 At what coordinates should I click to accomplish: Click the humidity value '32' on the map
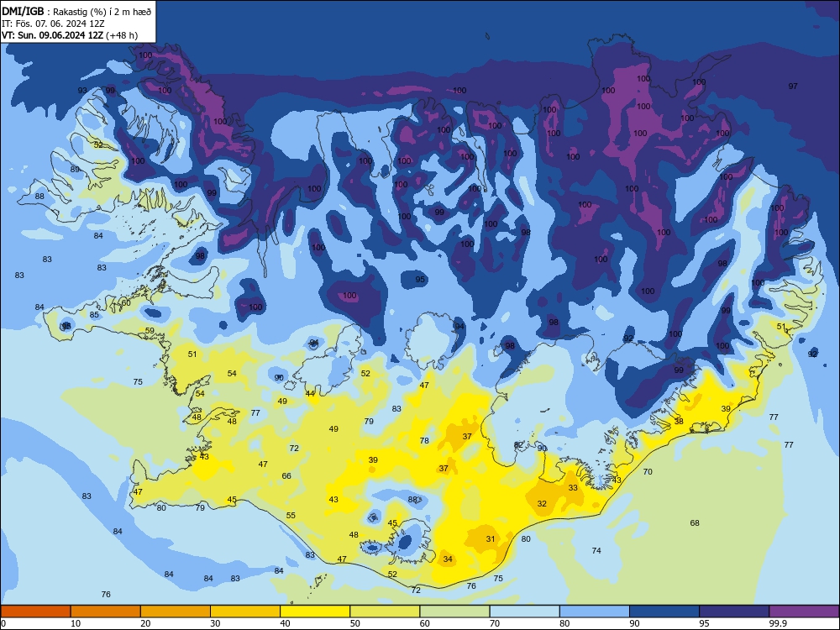tap(542, 503)
